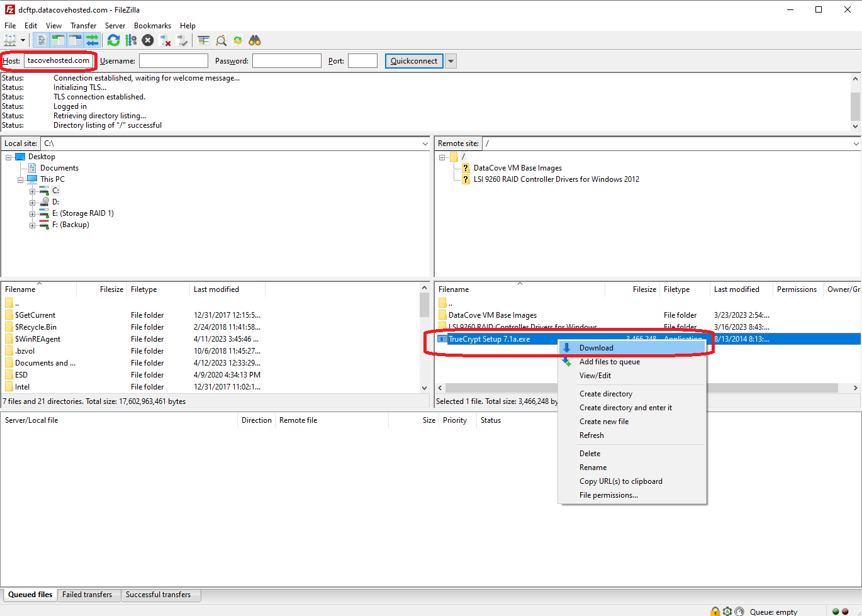Expand the E: (Storage RAID 1) node
Screen dimensions: 862x616
point(33,214)
